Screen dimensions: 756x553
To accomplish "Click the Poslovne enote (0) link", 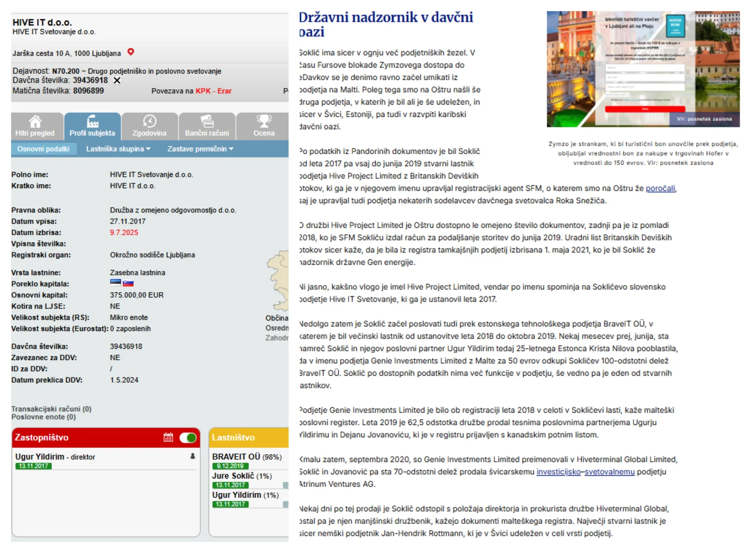I will 43,417.
